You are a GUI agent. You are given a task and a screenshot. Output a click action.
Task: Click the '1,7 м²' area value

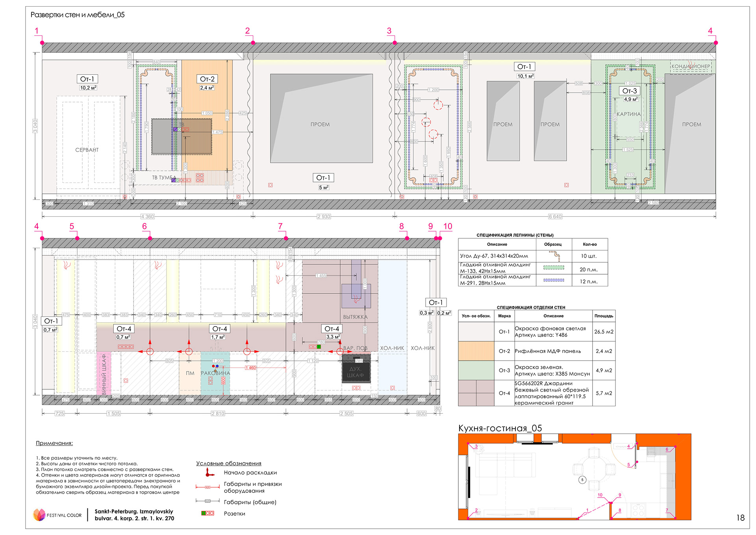pos(218,337)
